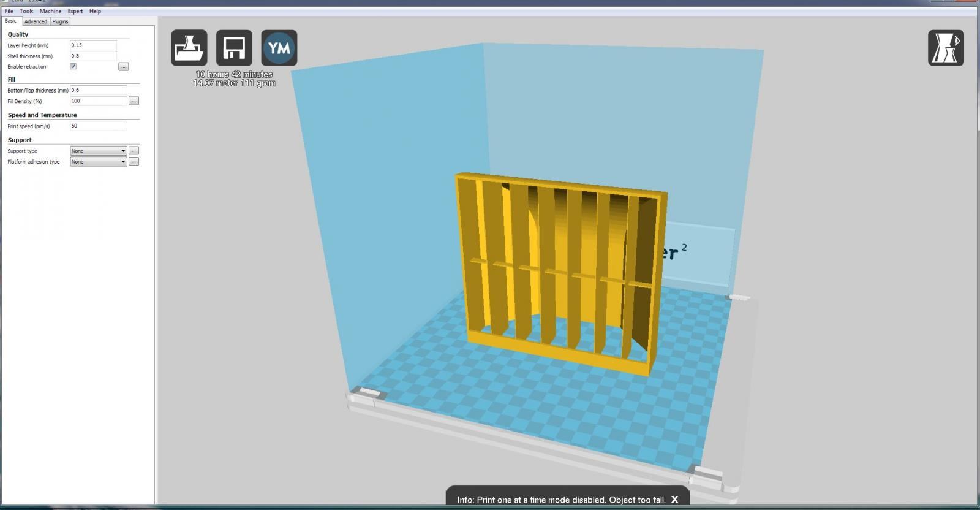Open the File menu
Image resolution: width=980 pixels, height=510 pixels.
tap(9, 11)
